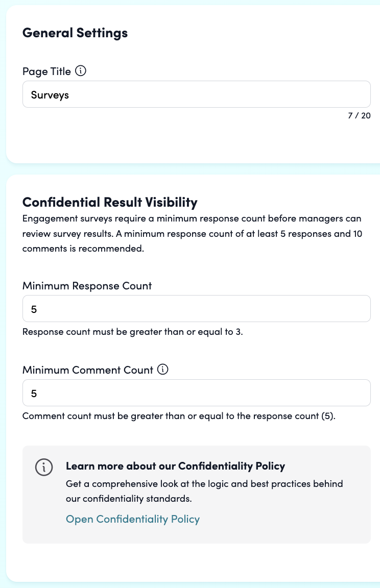Click the General Settings heading
Image resolution: width=380 pixels, height=588 pixels.
click(75, 33)
